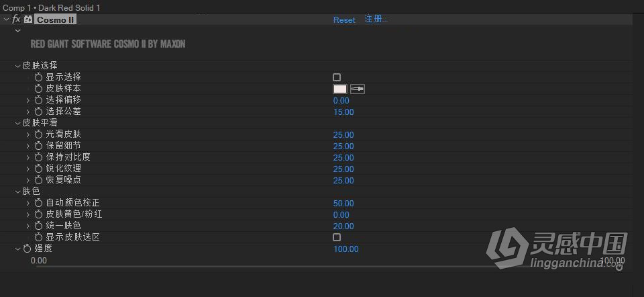
Task: Enable the stopwatch for 光滑皮肤
Action: click(39, 134)
